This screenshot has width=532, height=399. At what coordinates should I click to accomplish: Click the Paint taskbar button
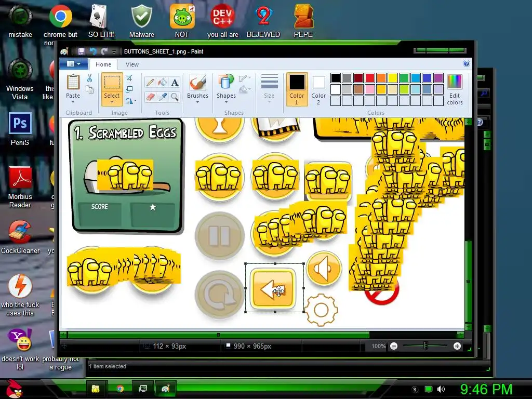(166, 389)
